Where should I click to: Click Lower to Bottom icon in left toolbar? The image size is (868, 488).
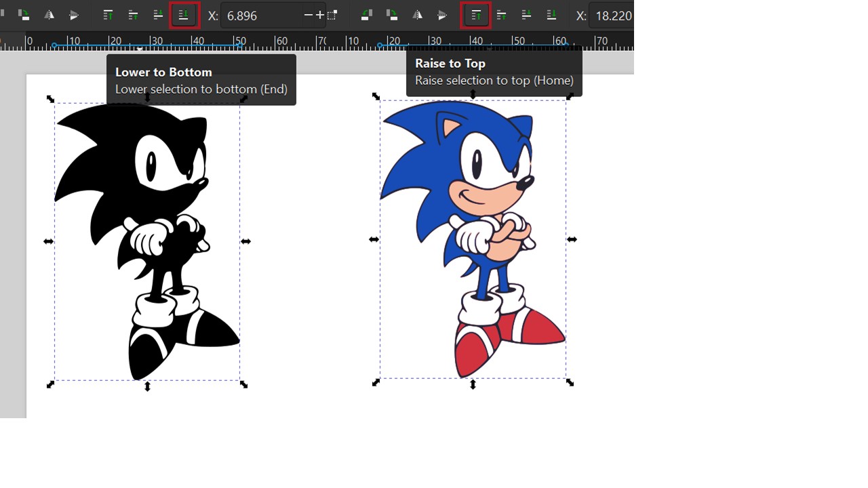click(184, 15)
